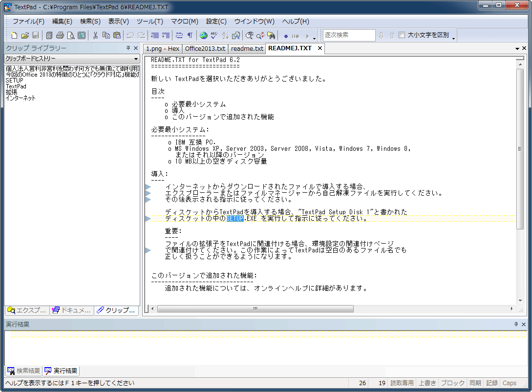
Task: Click the Save floppy disk icon
Action: tap(36, 35)
